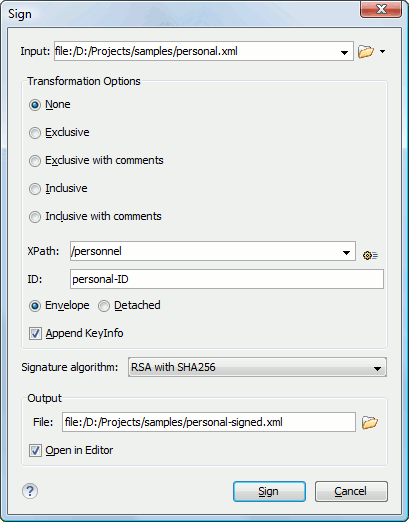
Task: Click the Cancel button
Action: (351, 491)
